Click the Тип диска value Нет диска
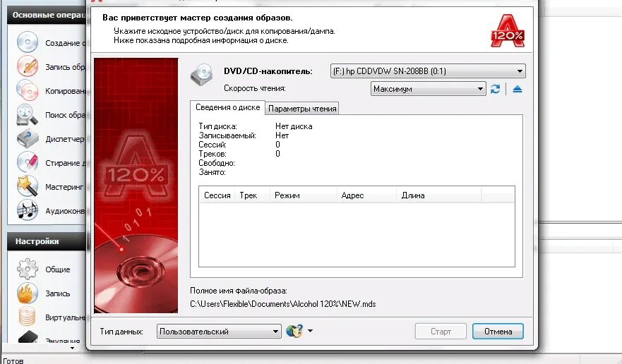 [294, 126]
